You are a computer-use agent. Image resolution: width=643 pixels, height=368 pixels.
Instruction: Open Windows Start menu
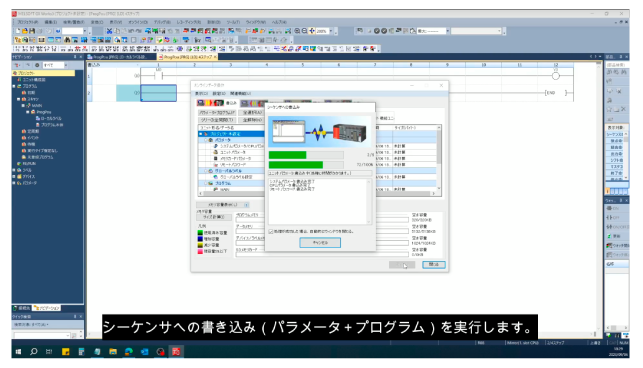click(x=18, y=352)
